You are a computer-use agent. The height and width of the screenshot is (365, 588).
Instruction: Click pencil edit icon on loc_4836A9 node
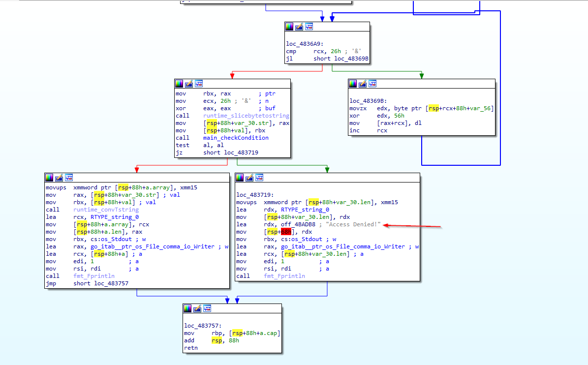pos(299,27)
